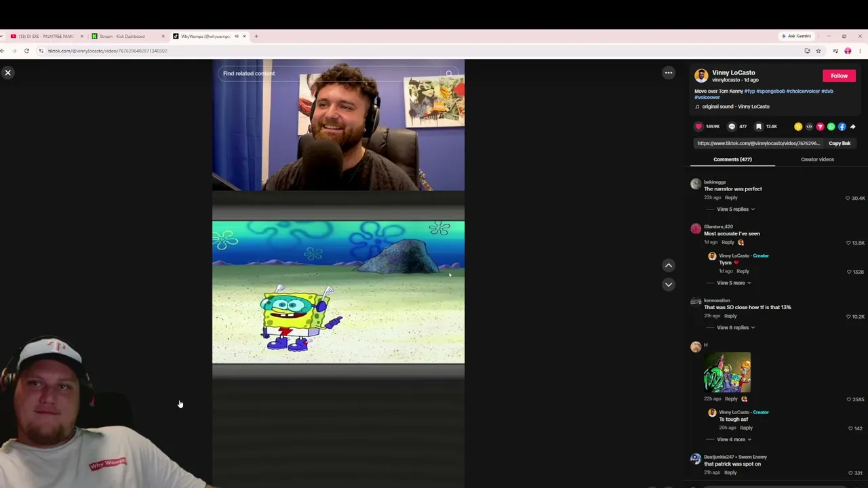Like the comment 'Most accurate I've seen'

pos(848,243)
